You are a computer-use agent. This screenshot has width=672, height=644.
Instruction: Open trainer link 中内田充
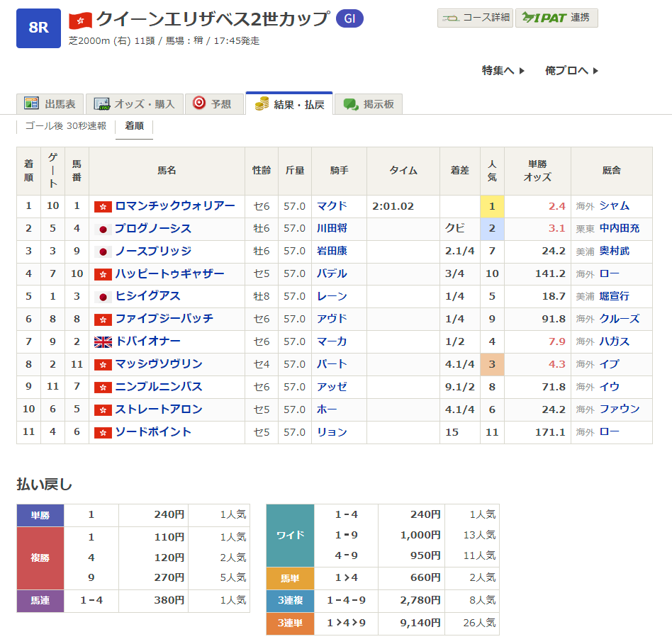click(x=619, y=229)
